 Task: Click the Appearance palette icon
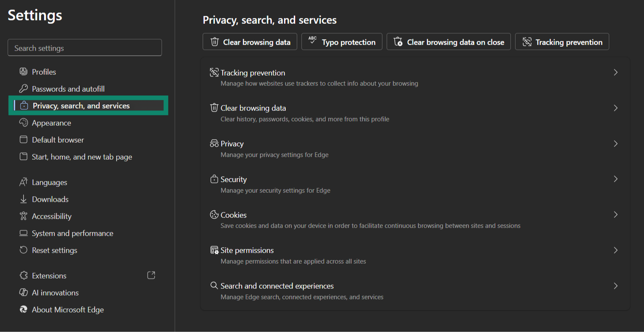(x=23, y=123)
